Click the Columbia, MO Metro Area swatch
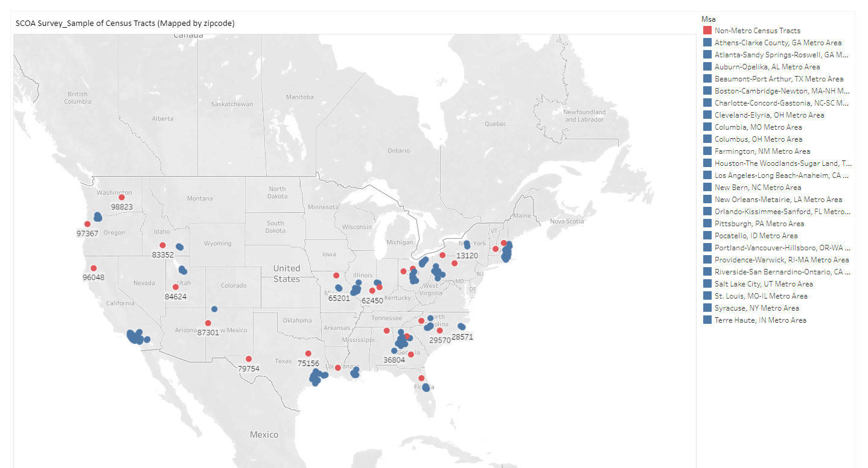 707,127
